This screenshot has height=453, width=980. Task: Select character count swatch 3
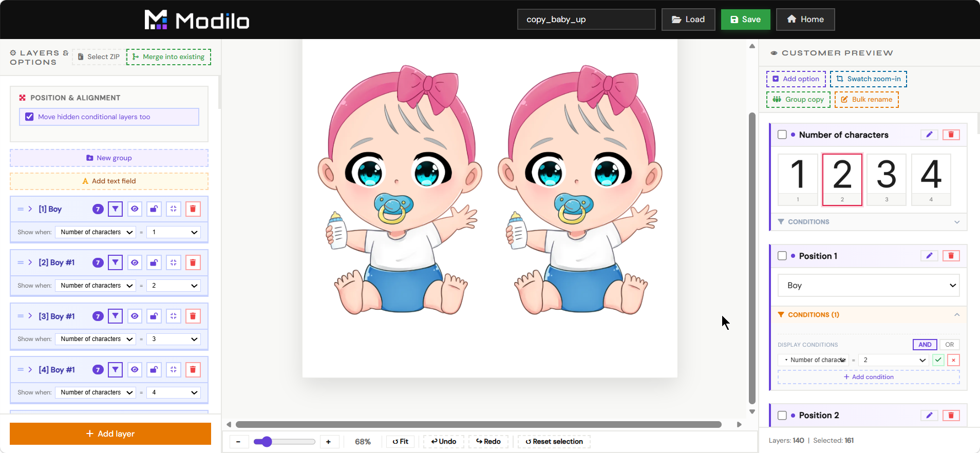click(x=887, y=179)
